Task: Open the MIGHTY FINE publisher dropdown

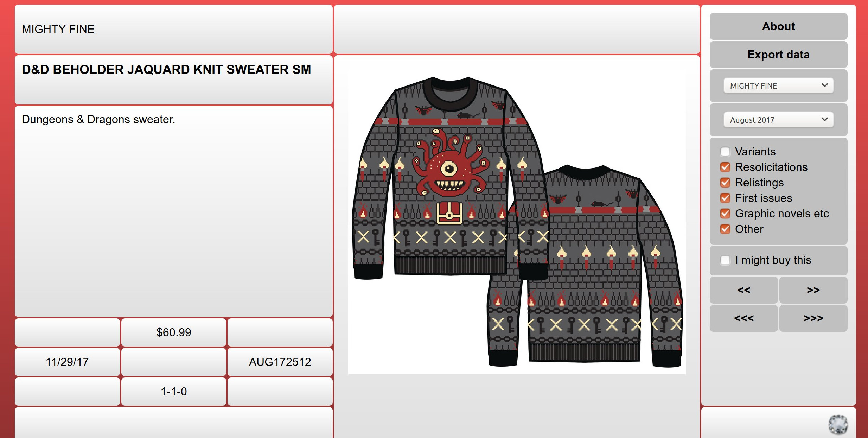Action: pos(778,85)
